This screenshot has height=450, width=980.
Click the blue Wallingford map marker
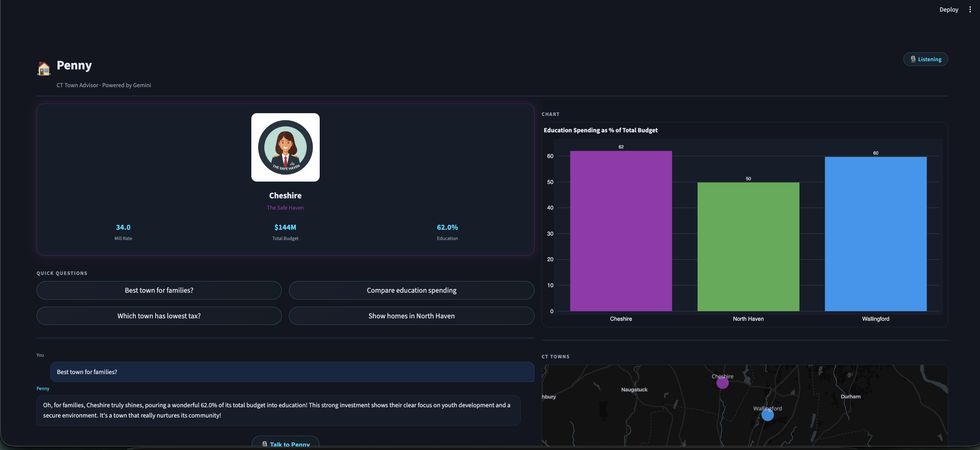(x=767, y=415)
